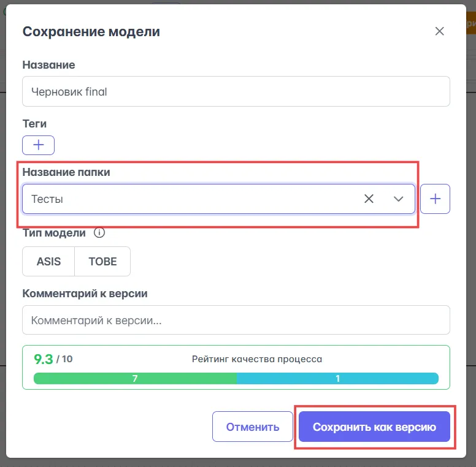Click the Сохранение модели dialog title
The height and width of the screenshot is (467, 476).
91,32
